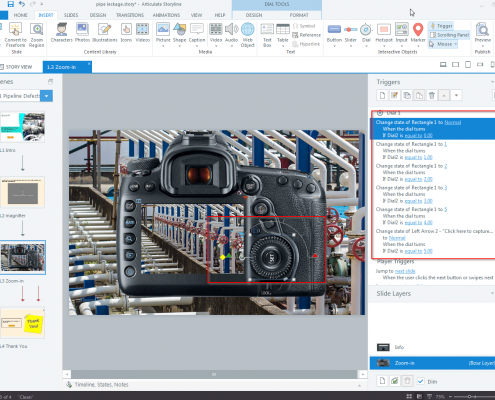The width and height of the screenshot is (495, 400).
Task: Toggle the Dim checkbox for layers
Action: pos(421,381)
